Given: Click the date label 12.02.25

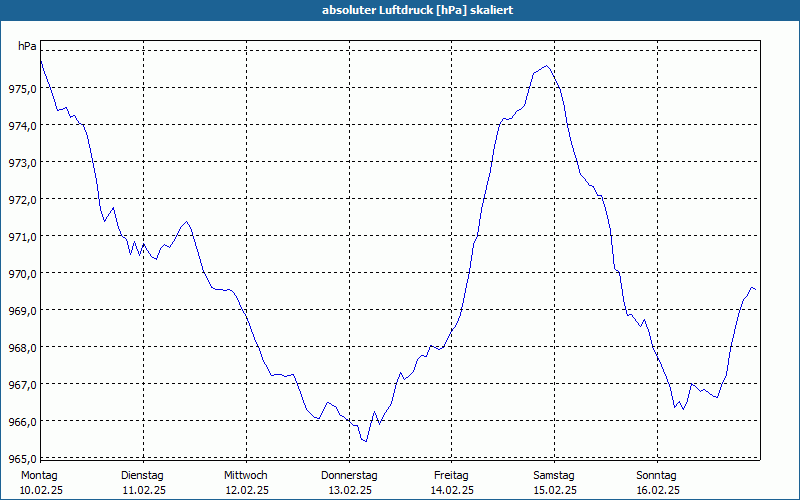Looking at the screenshot, I should [247, 491].
